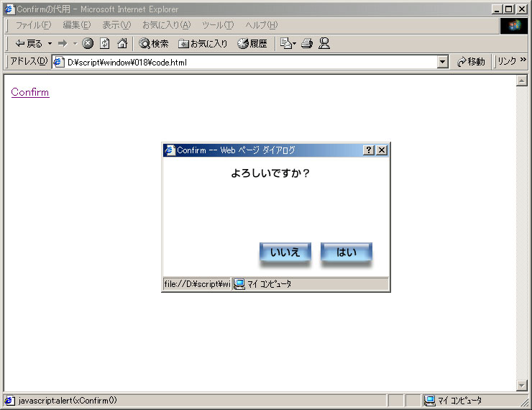The height and width of the screenshot is (410, 532).
Task: Expand the リンク links bar chevron
Action: coord(523,60)
